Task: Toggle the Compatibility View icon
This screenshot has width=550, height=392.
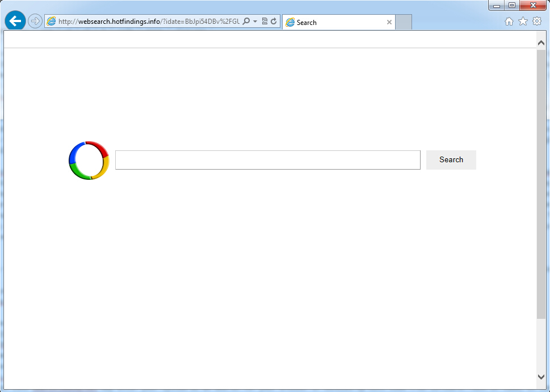Action: (x=265, y=22)
